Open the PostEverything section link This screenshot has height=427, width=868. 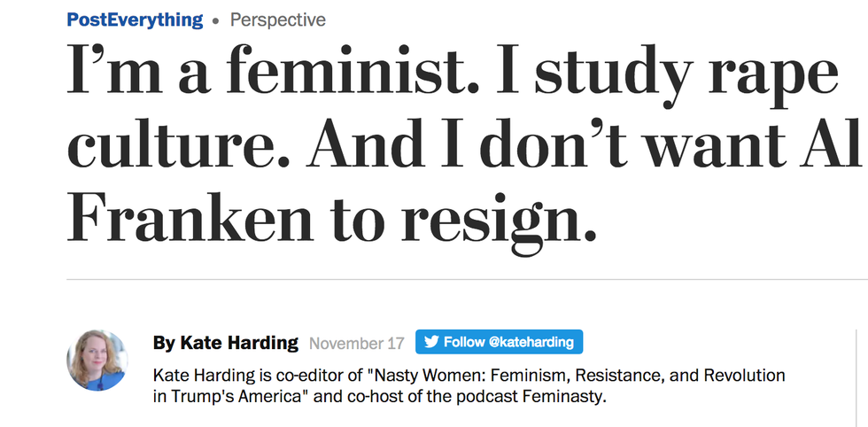click(x=135, y=19)
